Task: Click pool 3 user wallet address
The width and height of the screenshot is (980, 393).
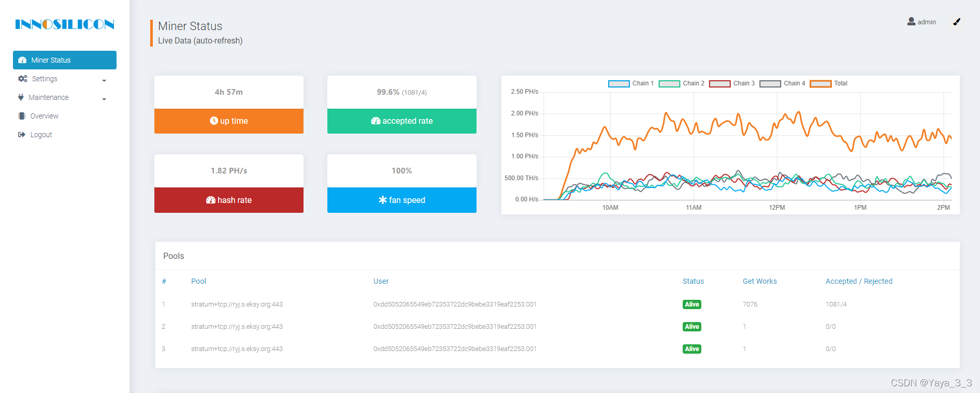Action: (x=455, y=349)
